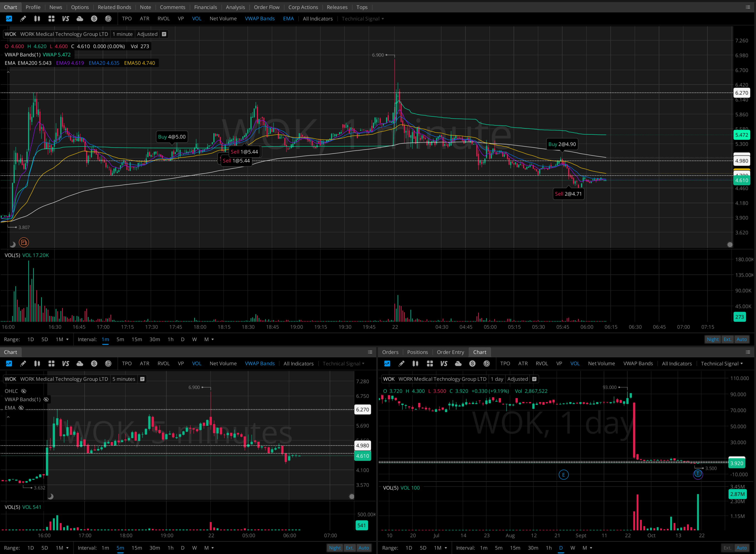
Task: Open the Positions tab in lower right panel
Action: [417, 352]
